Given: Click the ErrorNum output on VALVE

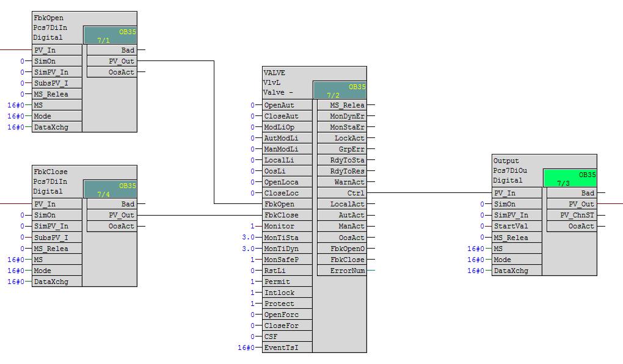Looking at the screenshot, I should click(x=341, y=271).
